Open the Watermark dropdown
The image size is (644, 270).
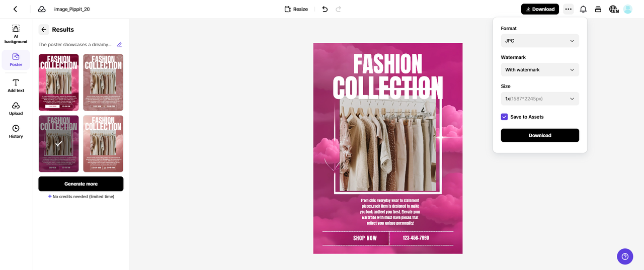coord(540,70)
